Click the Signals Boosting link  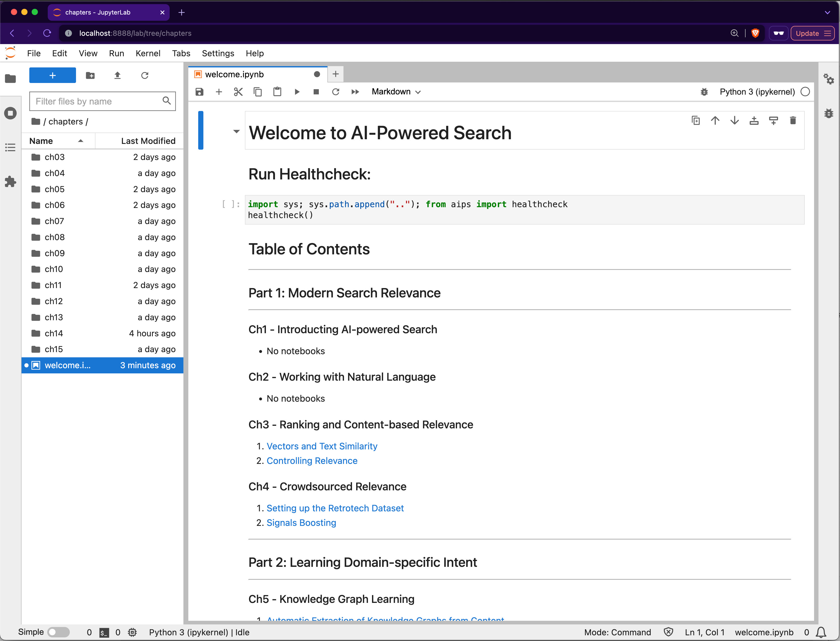click(301, 522)
